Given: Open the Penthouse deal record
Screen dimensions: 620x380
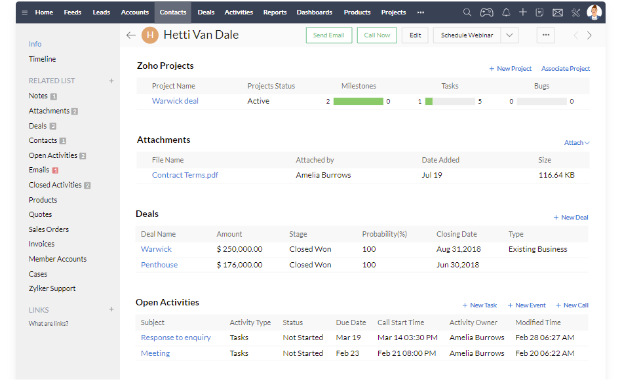Looking at the screenshot, I should [x=159, y=265].
